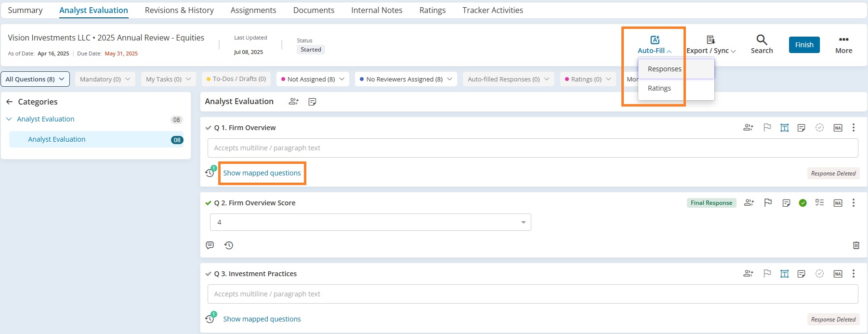Show mapped questions for Q3 Investment Practices
The image size is (868, 334).
click(x=262, y=319)
